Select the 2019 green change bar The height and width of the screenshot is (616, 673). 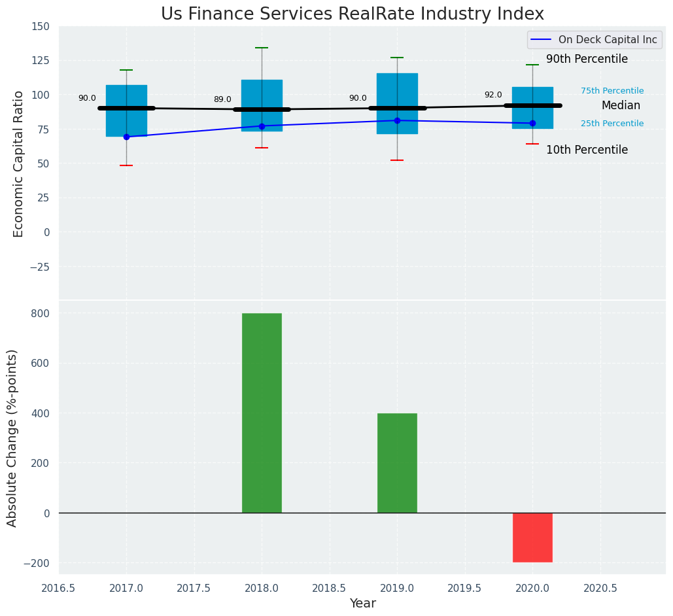pyautogui.click(x=397, y=462)
